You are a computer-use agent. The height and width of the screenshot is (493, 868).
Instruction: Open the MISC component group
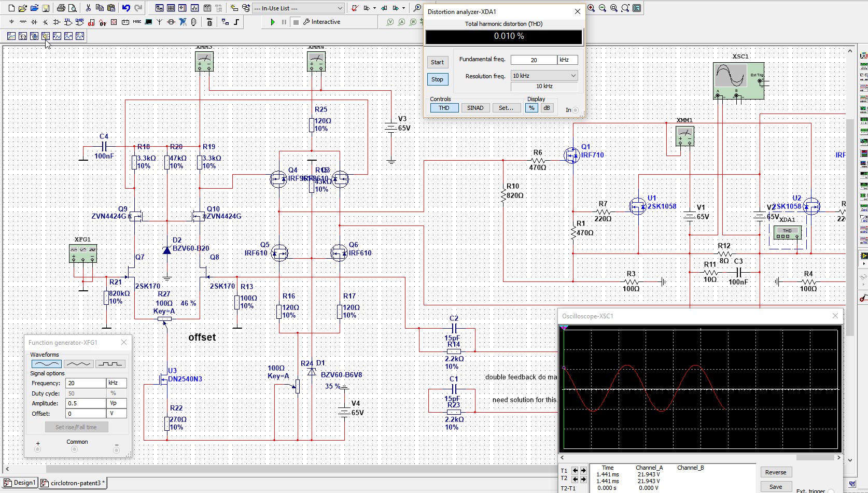(137, 22)
